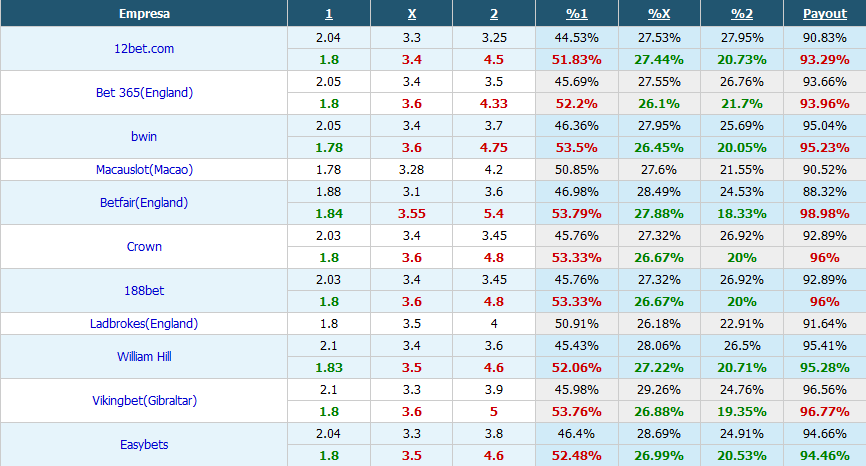This screenshot has height=466, width=866.
Task: Open Vikingbet(Gibraltar) link
Action: point(144,401)
